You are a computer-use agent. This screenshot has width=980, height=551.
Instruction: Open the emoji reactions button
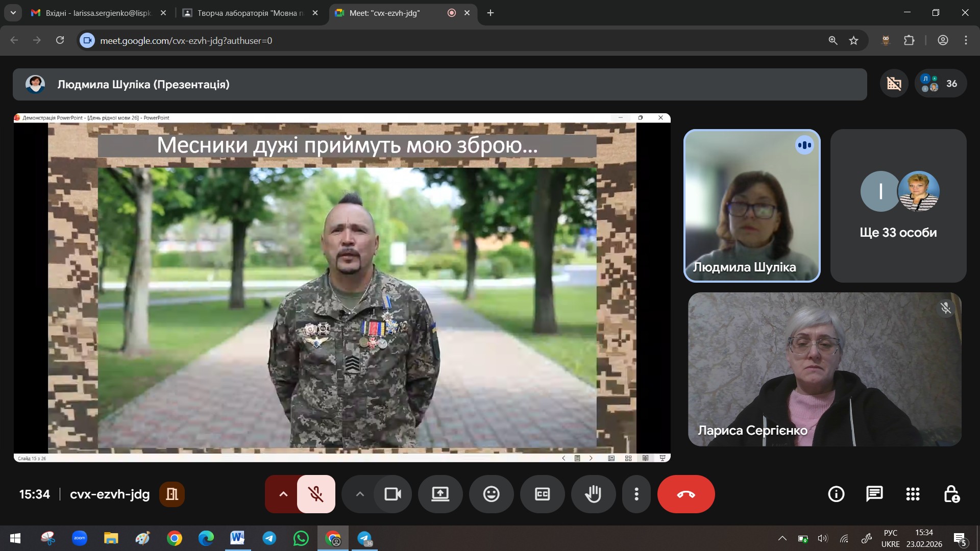[491, 494]
